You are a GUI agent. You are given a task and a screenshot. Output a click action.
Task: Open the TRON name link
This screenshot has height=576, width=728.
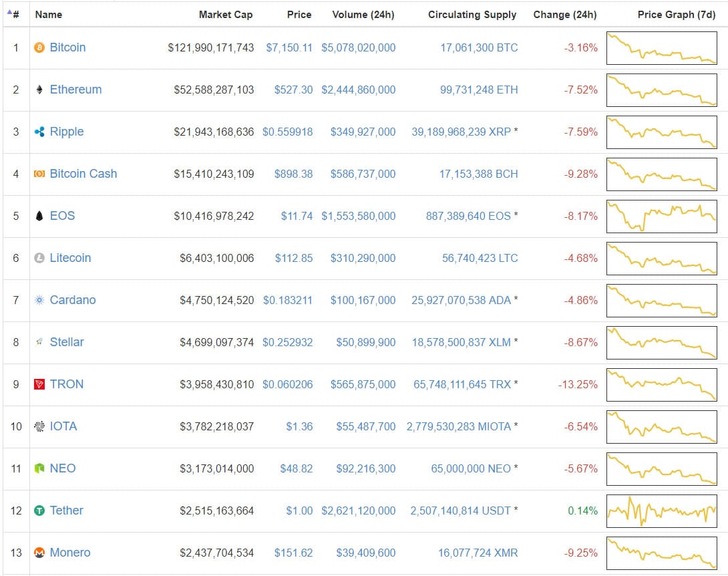click(x=67, y=384)
